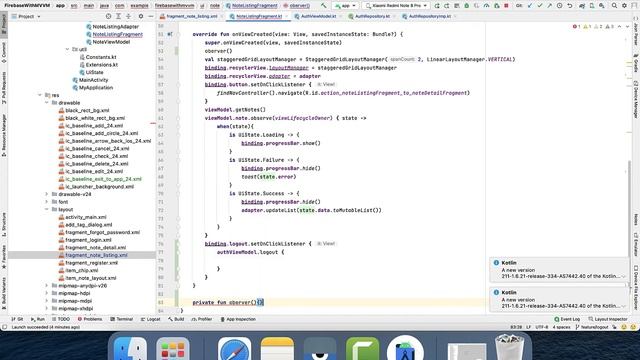Open the Emulator side panel
Screen dimensions: 640x360
point(636,244)
